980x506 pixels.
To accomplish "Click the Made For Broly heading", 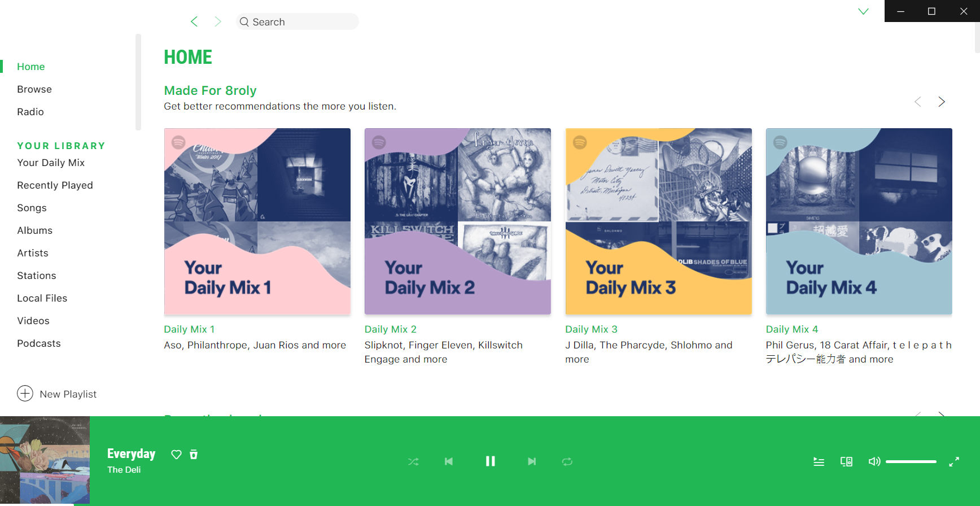I will [210, 90].
